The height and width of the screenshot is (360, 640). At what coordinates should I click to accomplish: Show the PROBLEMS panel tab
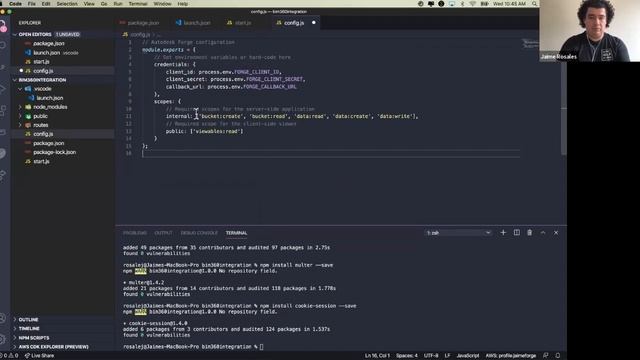tap(135, 233)
